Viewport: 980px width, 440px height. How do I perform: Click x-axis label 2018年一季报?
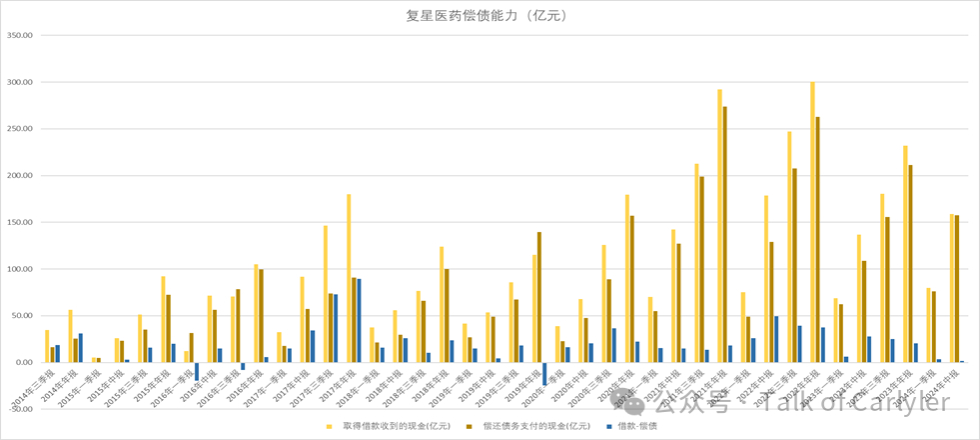pyautogui.click(x=357, y=387)
